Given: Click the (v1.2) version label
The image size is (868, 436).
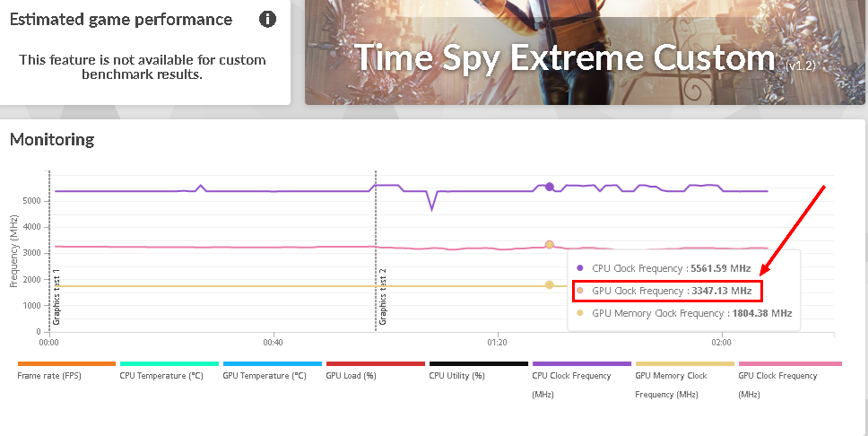Looking at the screenshot, I should pyautogui.click(x=801, y=65).
